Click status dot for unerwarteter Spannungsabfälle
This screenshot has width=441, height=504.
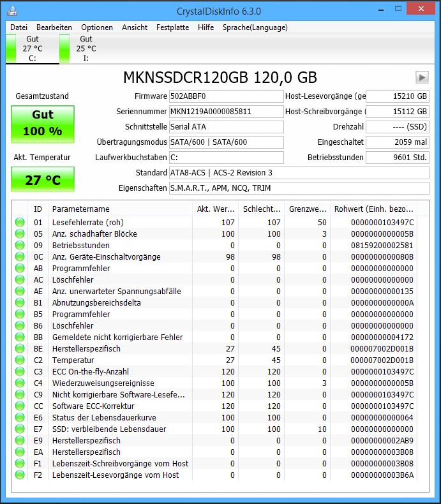pyautogui.click(x=20, y=291)
